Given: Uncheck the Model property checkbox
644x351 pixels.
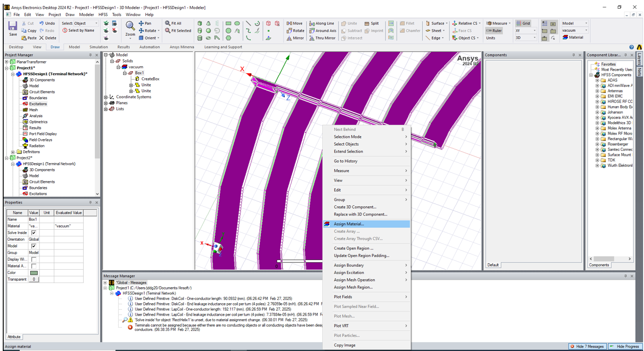Looking at the screenshot, I should (34, 246).
